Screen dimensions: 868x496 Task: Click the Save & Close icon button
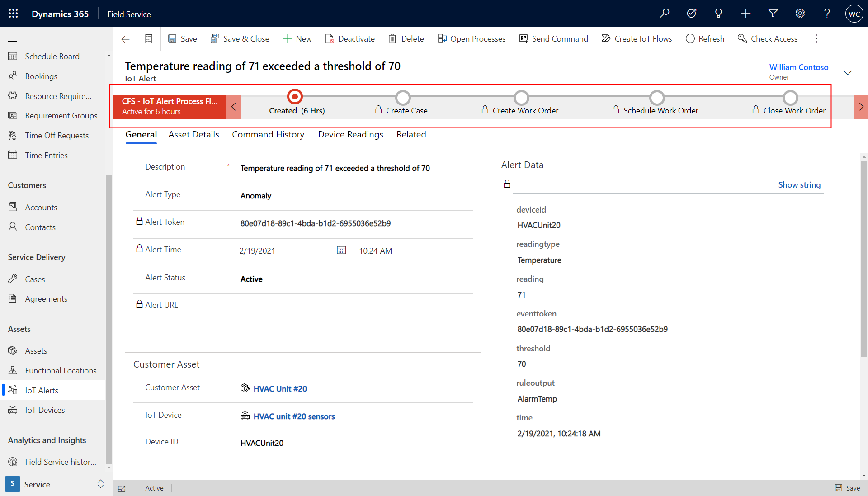[215, 38]
